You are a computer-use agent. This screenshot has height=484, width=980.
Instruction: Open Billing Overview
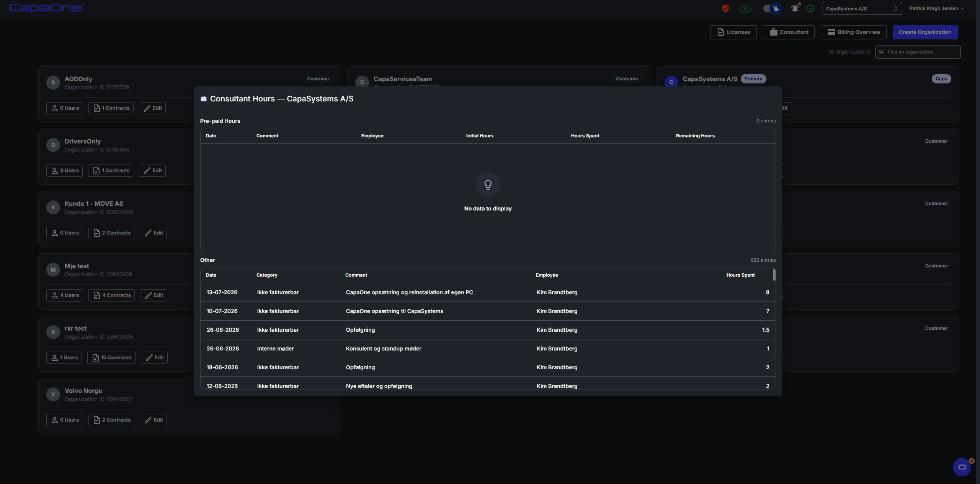coord(854,32)
